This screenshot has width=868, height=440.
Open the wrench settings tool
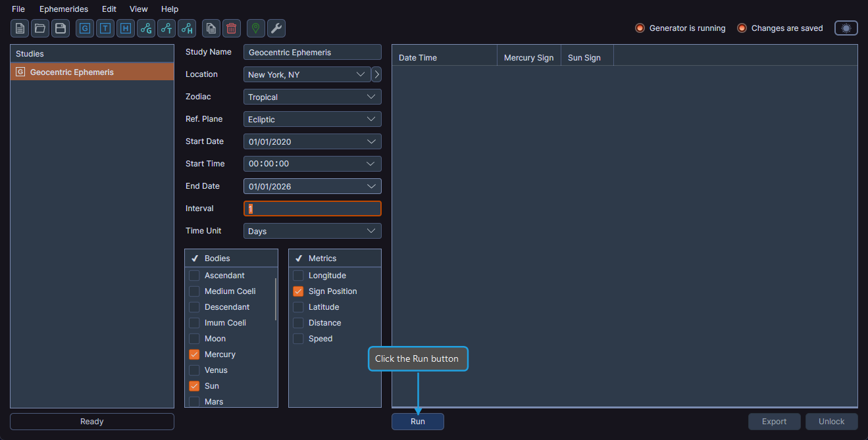(276, 28)
